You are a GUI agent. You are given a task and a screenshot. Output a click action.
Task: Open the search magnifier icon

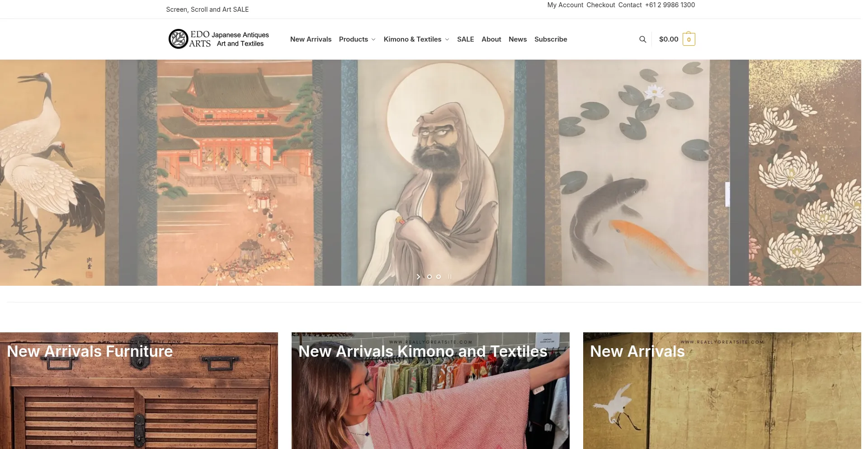coord(642,39)
